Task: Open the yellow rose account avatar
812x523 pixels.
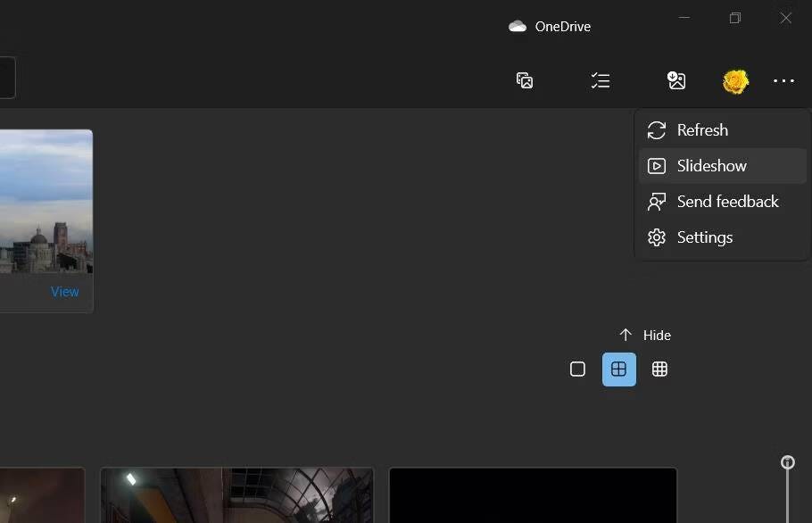Action: 735,81
